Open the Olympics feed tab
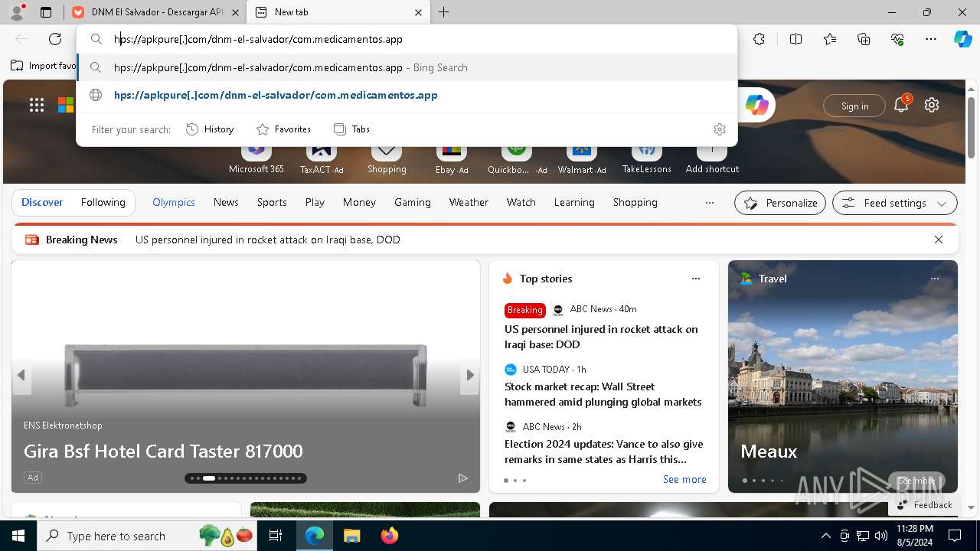The width and height of the screenshot is (980, 551). coord(174,202)
